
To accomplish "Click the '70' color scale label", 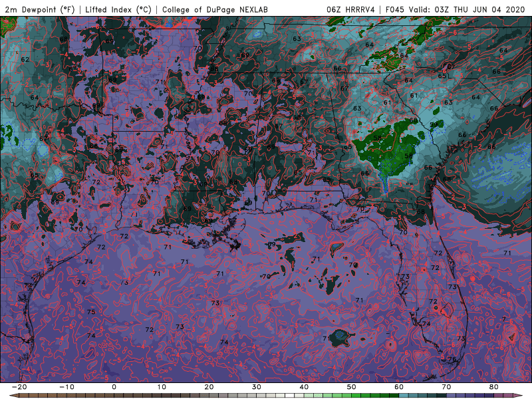I will (x=446, y=387).
